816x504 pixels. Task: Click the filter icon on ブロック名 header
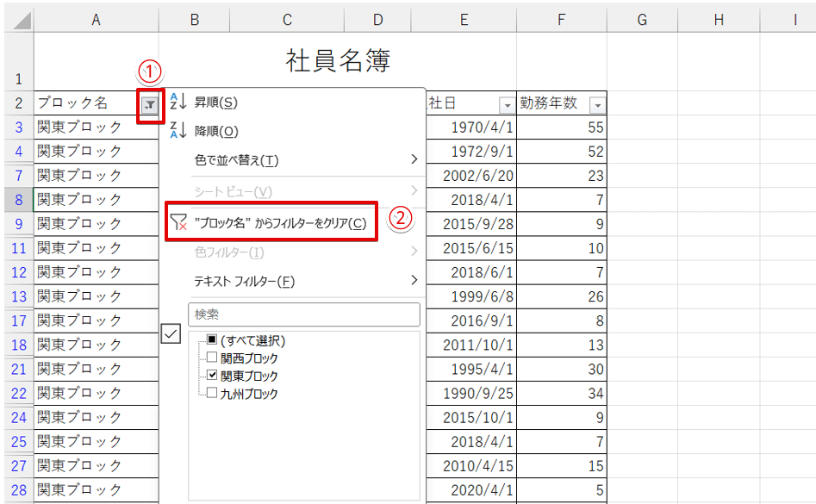click(150, 104)
